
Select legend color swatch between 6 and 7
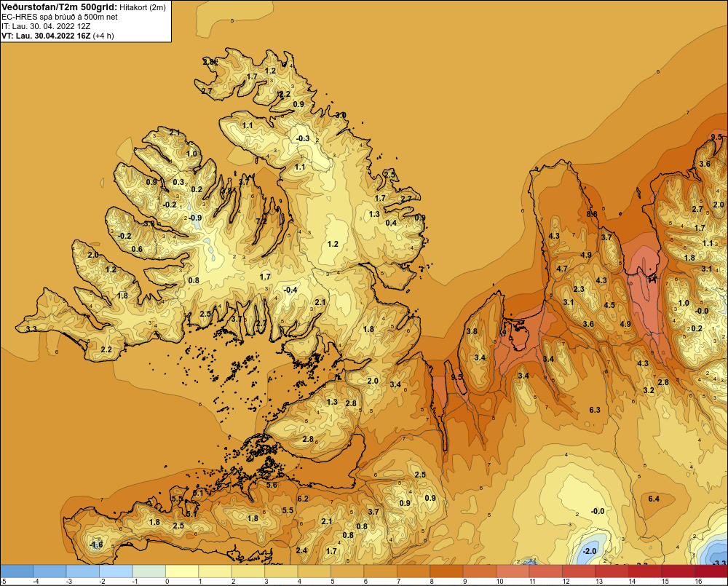[x=380, y=571]
